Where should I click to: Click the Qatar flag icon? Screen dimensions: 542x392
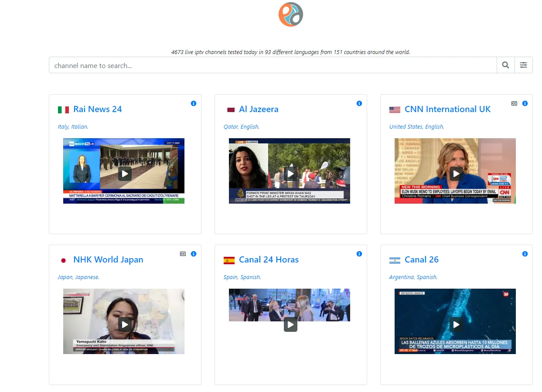click(231, 110)
